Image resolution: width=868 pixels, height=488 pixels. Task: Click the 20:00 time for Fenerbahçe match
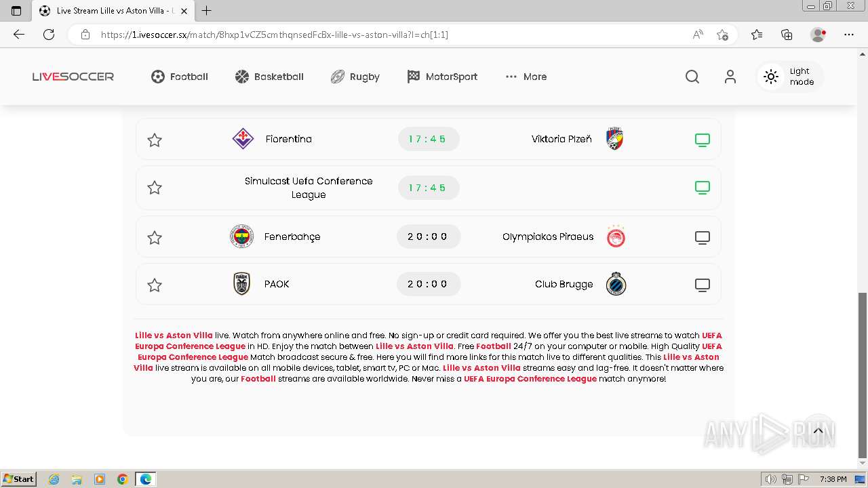click(429, 237)
